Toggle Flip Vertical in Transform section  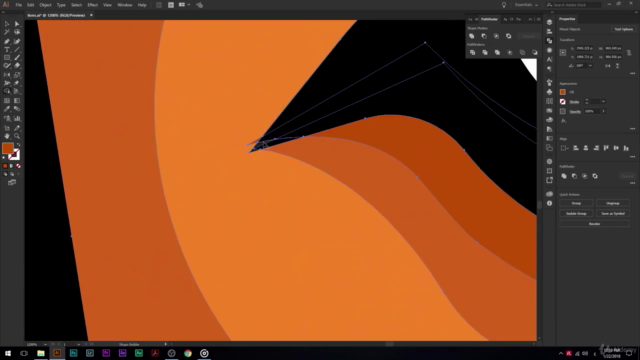(x=618, y=66)
